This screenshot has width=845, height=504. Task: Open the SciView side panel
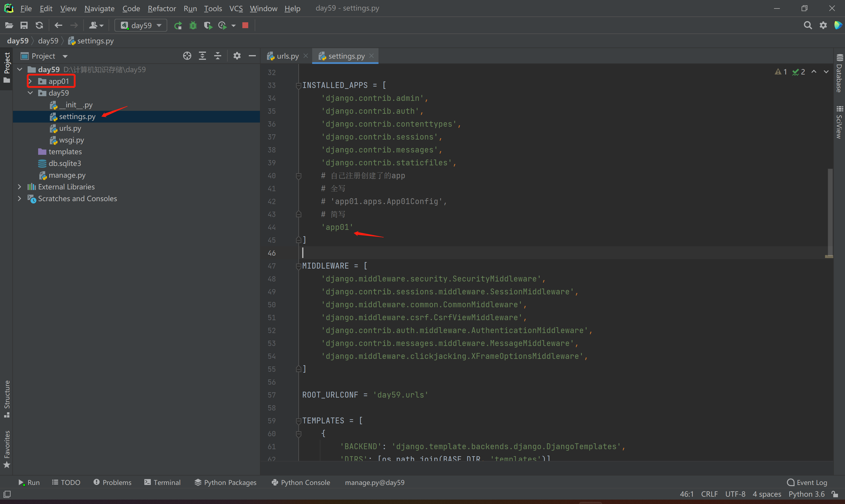(x=839, y=122)
